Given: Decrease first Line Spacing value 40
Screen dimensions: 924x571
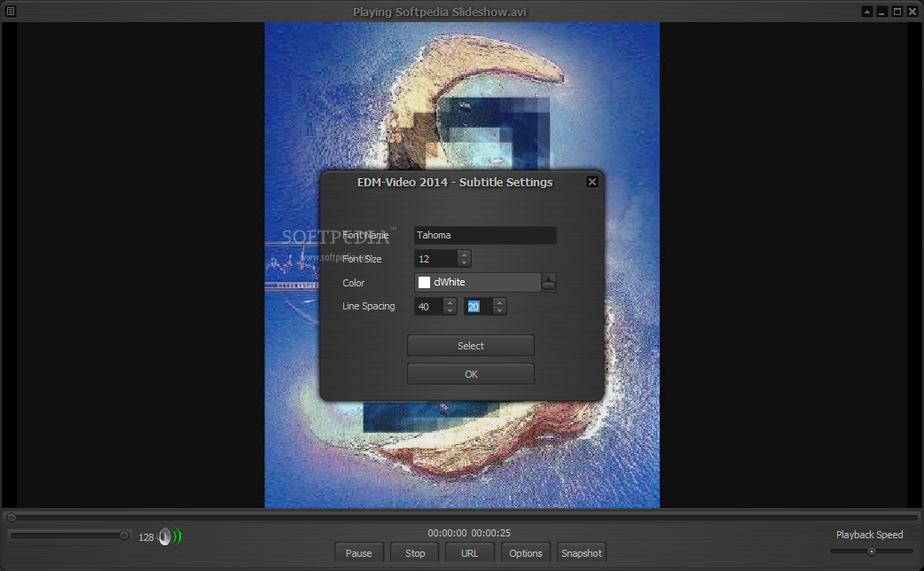Looking at the screenshot, I should click(450, 310).
